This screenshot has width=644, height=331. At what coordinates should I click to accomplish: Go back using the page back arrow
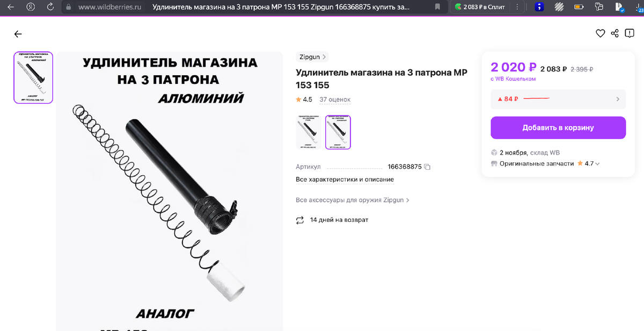click(18, 34)
